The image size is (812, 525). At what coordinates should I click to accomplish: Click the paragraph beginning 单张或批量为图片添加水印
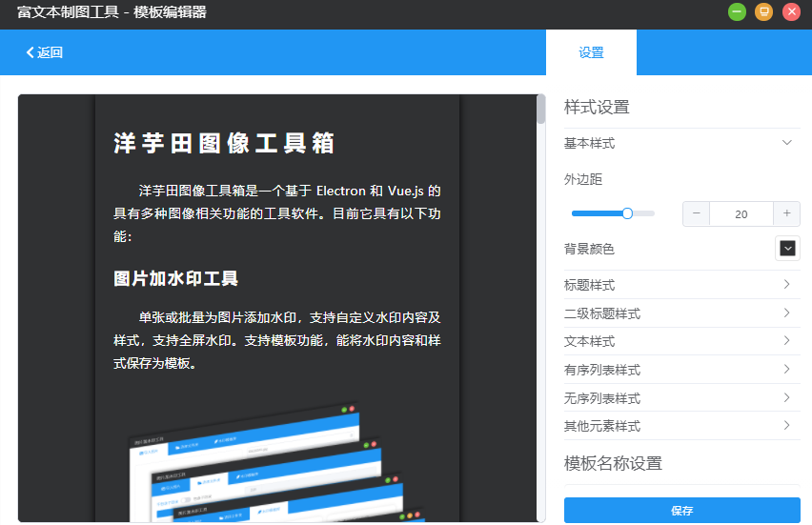(x=277, y=340)
